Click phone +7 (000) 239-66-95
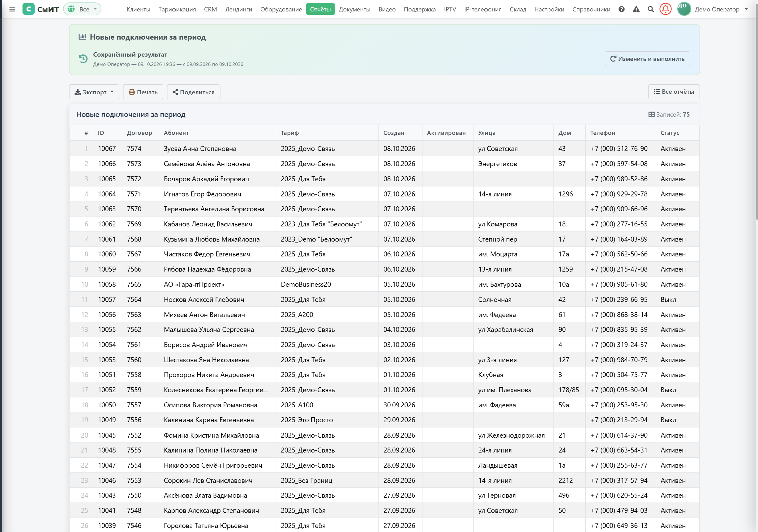Image resolution: width=758 pixels, height=532 pixels. click(x=619, y=299)
